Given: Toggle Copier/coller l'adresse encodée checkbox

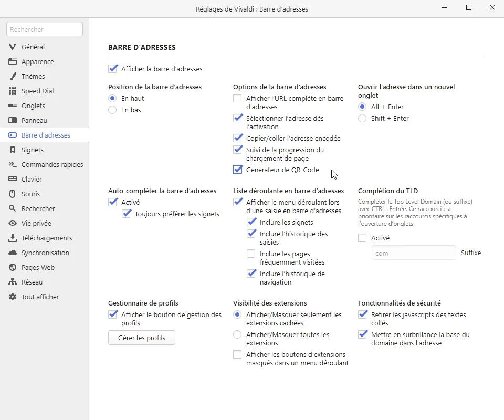Looking at the screenshot, I should pyautogui.click(x=237, y=138).
